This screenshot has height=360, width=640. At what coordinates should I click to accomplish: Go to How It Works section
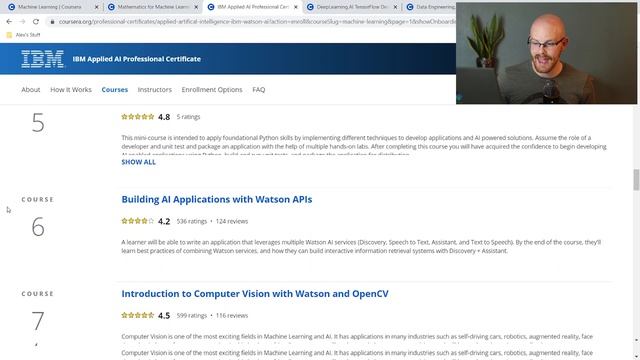[x=71, y=89]
